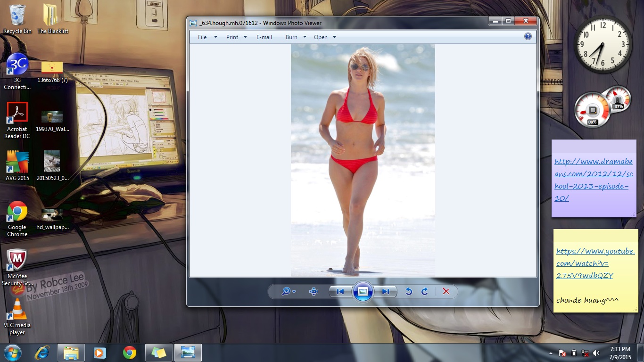Open the YouTube link in yellow note
The image size is (644, 362).
click(595, 263)
